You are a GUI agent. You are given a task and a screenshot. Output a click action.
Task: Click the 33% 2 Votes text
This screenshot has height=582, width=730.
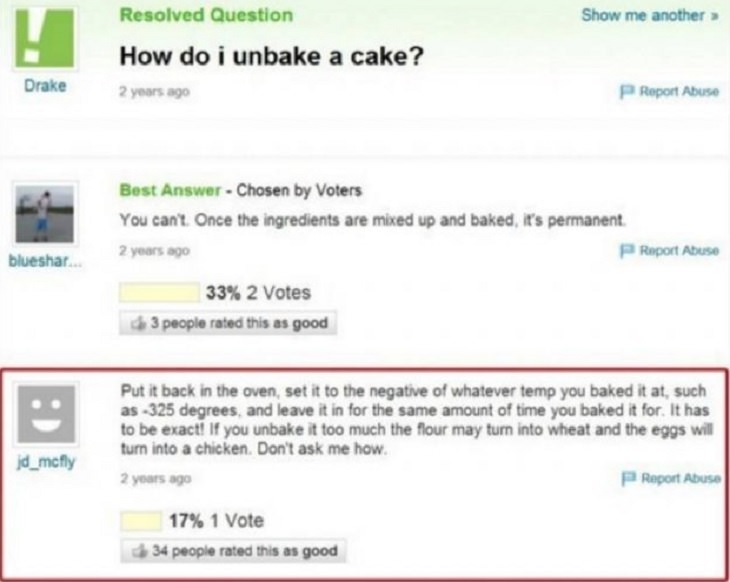pyautogui.click(x=258, y=293)
